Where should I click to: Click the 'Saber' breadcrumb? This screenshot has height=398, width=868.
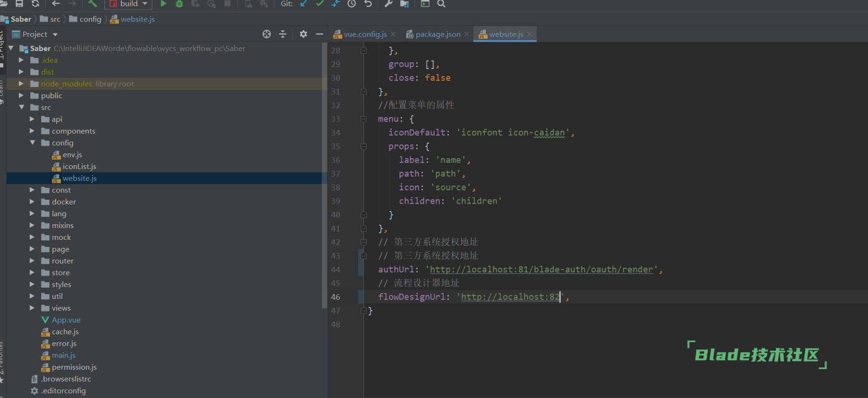(21, 19)
